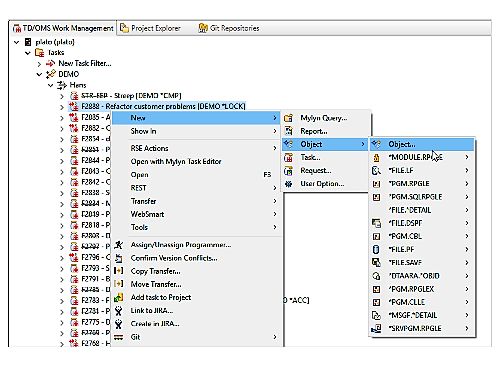500x370 pixels.
Task: Click the *PGM.RPGLEX object type icon
Action: click(x=376, y=289)
